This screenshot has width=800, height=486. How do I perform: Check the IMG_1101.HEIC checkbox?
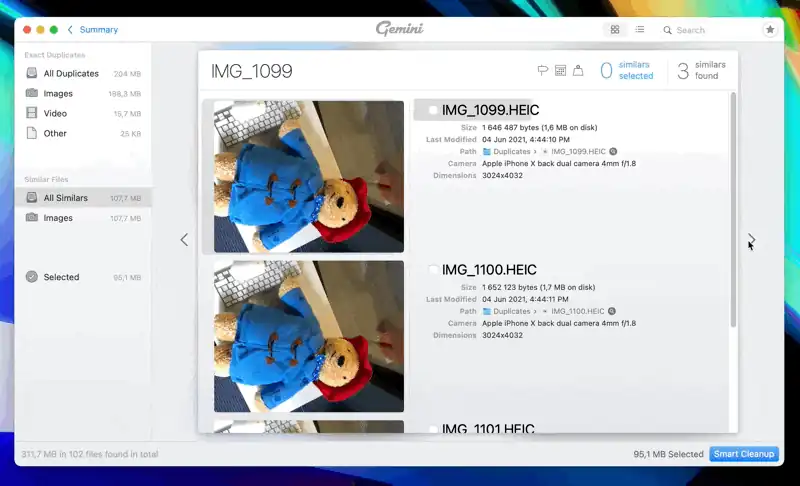(x=433, y=429)
